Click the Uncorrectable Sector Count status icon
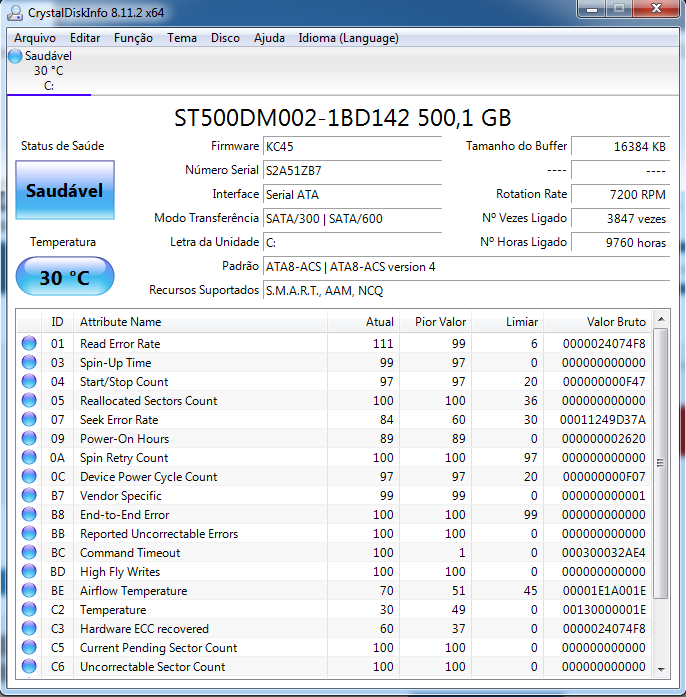This screenshot has width=686, height=697. (29, 666)
